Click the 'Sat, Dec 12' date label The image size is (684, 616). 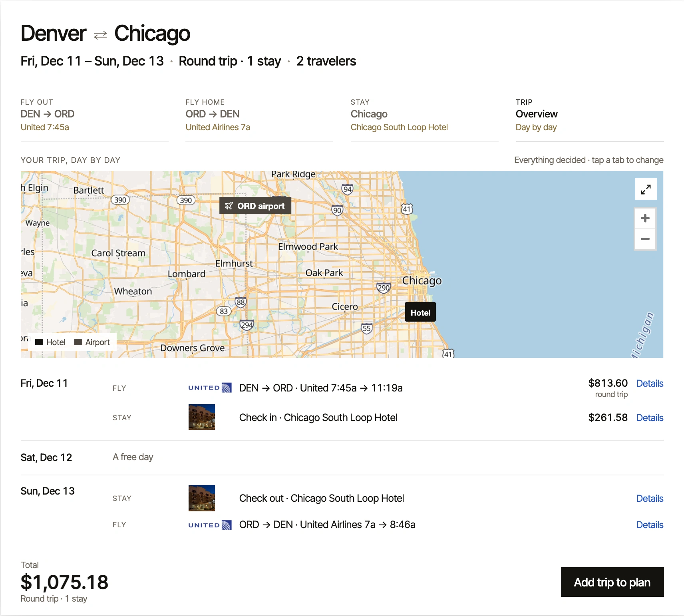tap(46, 457)
